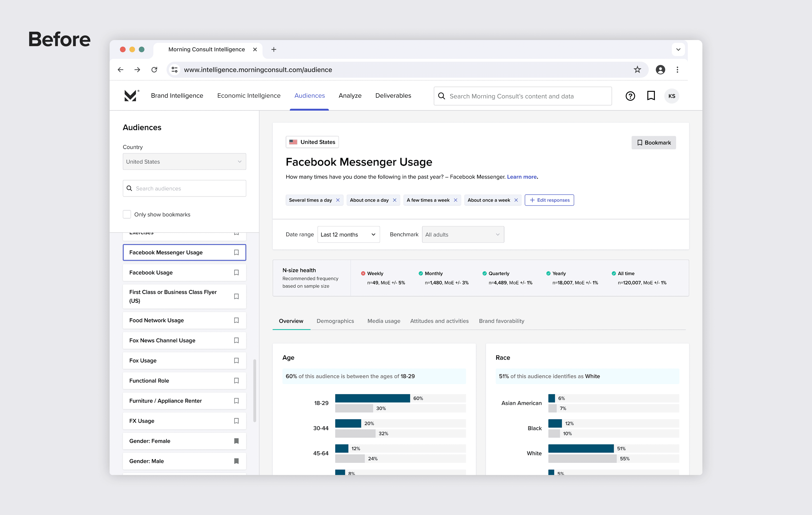812x515 pixels.
Task: Remove the 'About once a week' response
Action: tap(516, 200)
